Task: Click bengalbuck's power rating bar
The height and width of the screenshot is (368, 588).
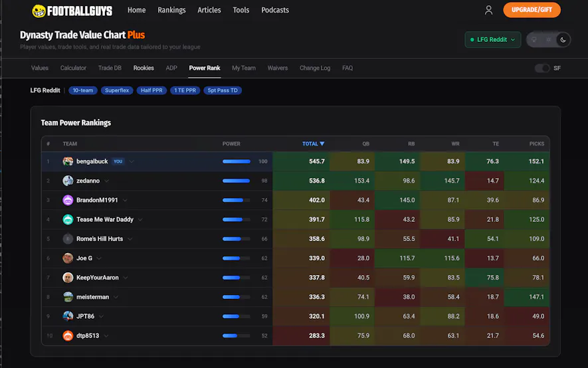Action: (x=237, y=161)
